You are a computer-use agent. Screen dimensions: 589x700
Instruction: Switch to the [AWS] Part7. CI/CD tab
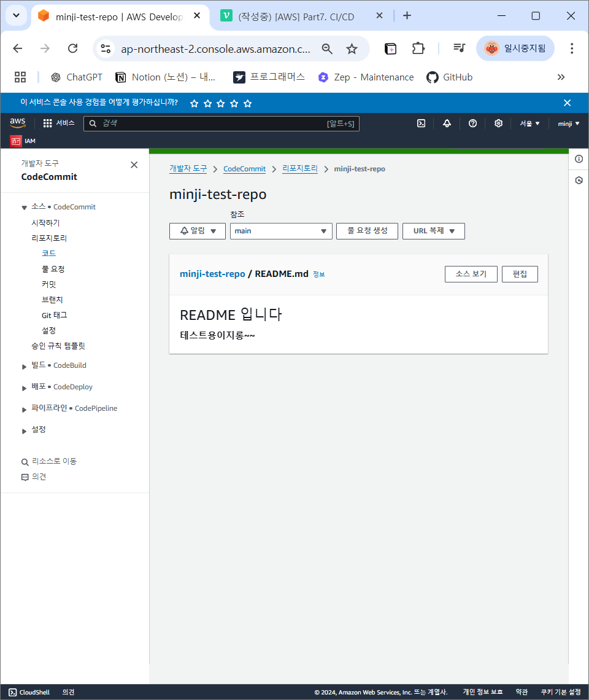[x=296, y=17]
